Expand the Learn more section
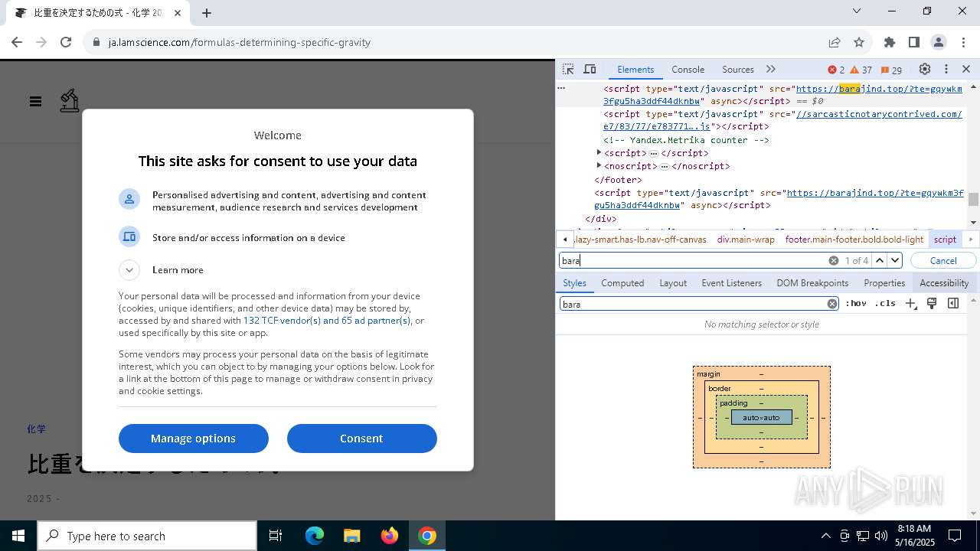980x551 pixels. (129, 269)
